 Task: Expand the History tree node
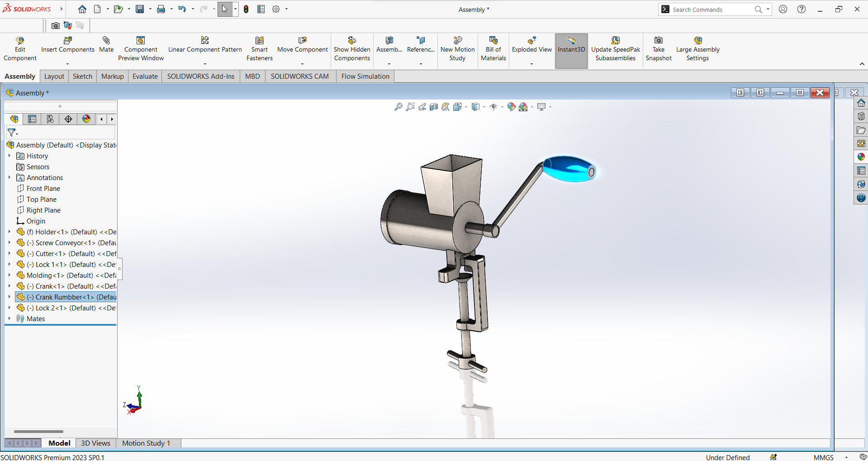point(9,156)
